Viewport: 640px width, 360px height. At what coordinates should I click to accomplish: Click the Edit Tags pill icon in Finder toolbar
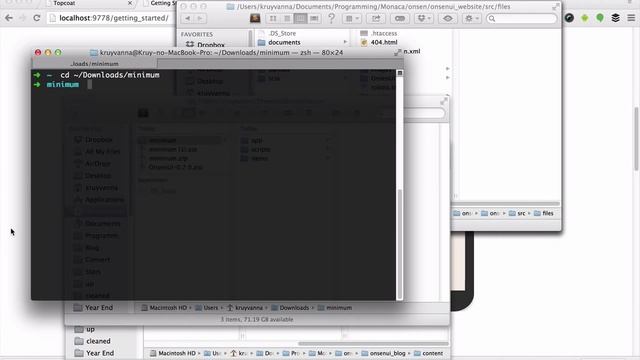[x=400, y=18]
